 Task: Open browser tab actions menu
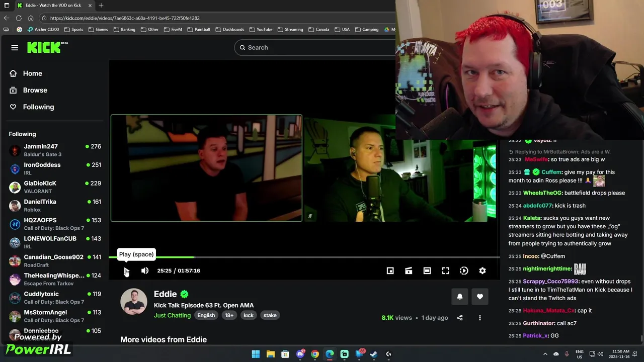(7, 5)
